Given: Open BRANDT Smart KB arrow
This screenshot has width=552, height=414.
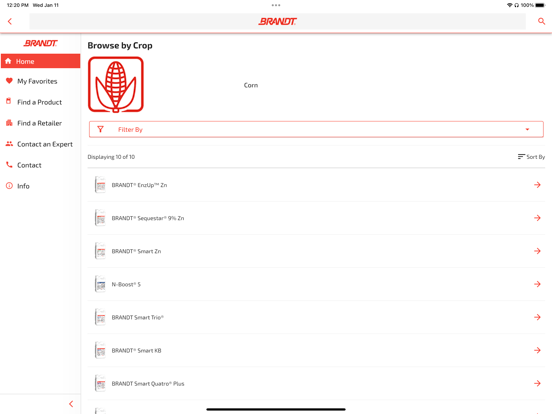Looking at the screenshot, I should [x=537, y=350].
